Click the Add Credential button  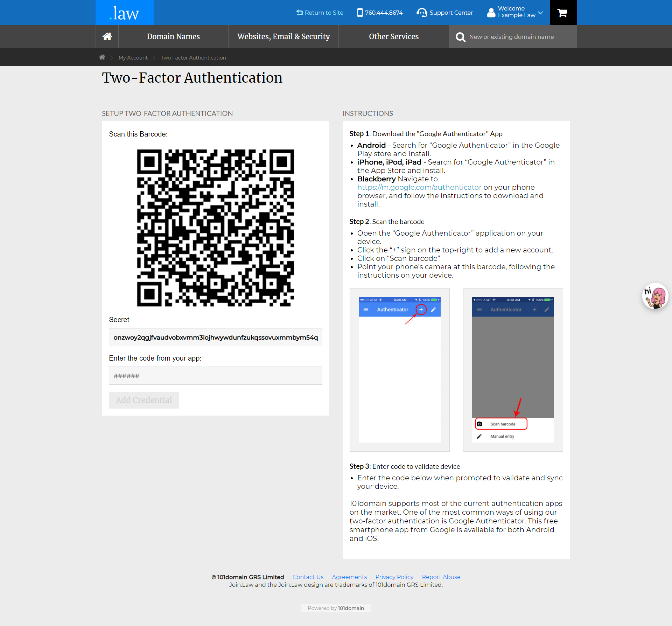pyautogui.click(x=144, y=400)
